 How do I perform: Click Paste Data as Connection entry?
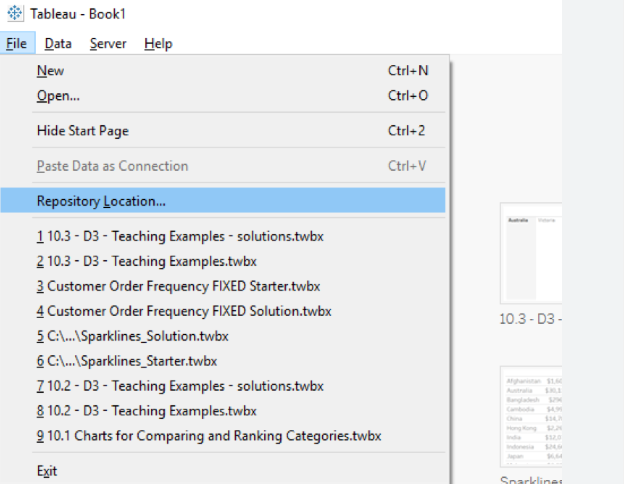223,166
